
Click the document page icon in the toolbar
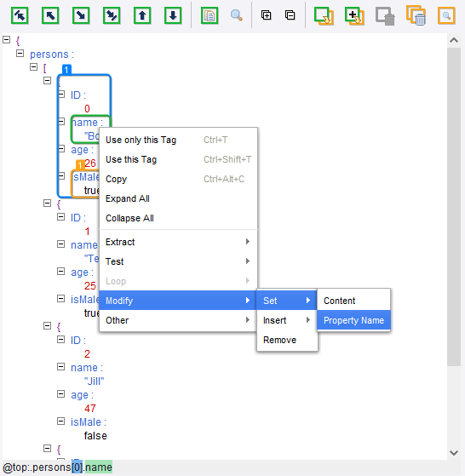pyautogui.click(x=210, y=15)
